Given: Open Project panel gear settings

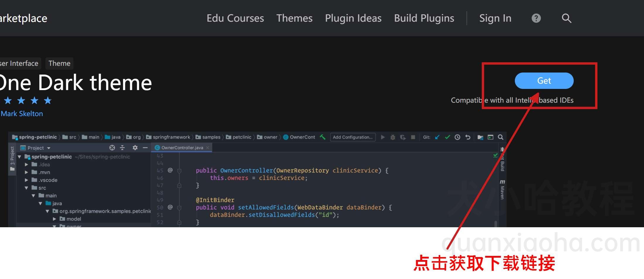Looking at the screenshot, I should (x=135, y=148).
